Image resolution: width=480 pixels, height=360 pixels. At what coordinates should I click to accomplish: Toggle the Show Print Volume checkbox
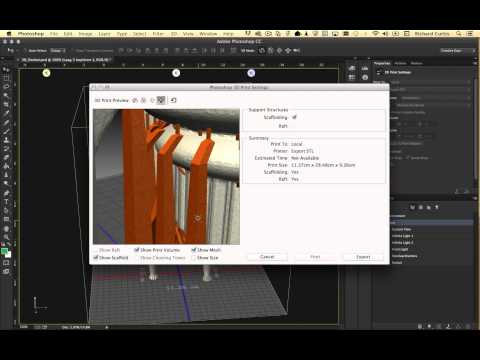click(136, 250)
